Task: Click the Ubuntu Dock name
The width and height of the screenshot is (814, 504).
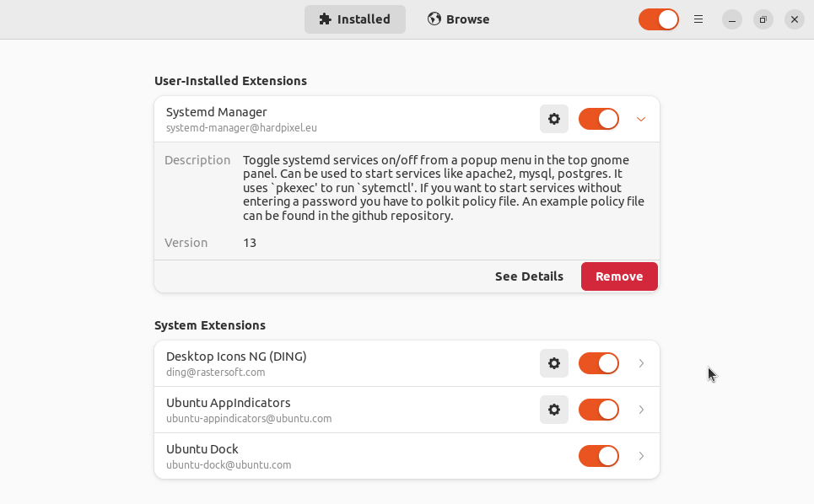Action: (x=202, y=449)
